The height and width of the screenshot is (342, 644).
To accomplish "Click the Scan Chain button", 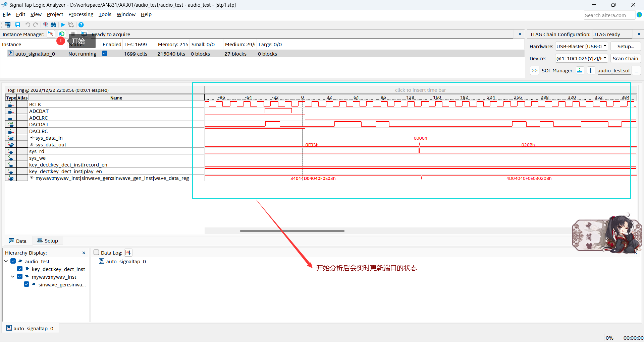I will point(626,58).
